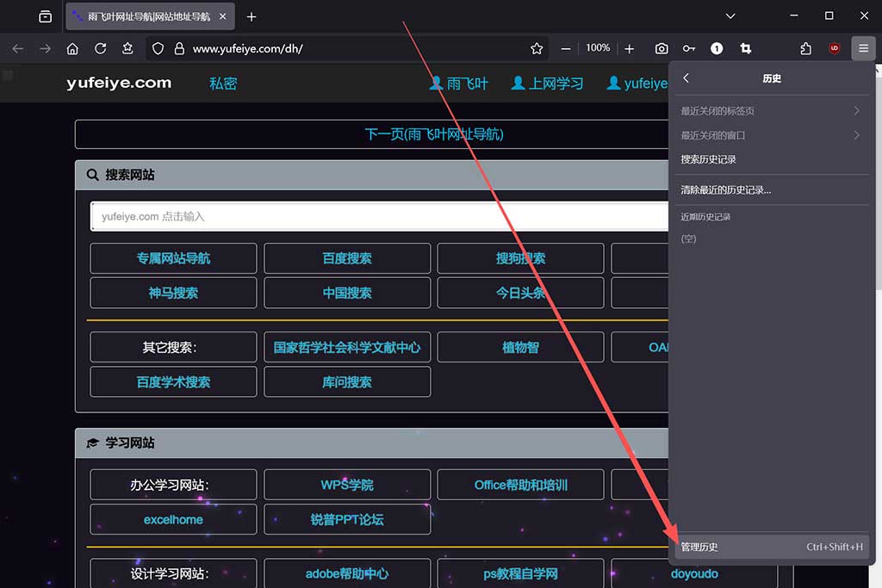Open 锐普PPT论坛 button
The width and height of the screenshot is (882, 588).
click(347, 519)
